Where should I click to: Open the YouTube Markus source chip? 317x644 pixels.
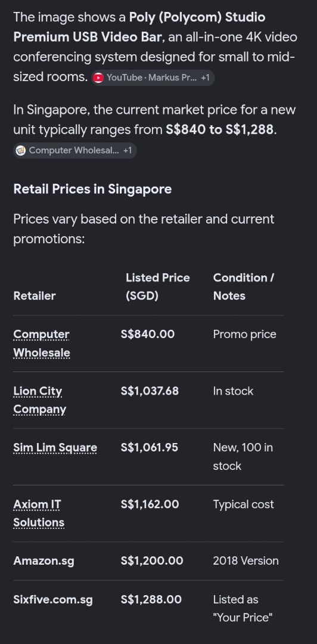click(153, 78)
